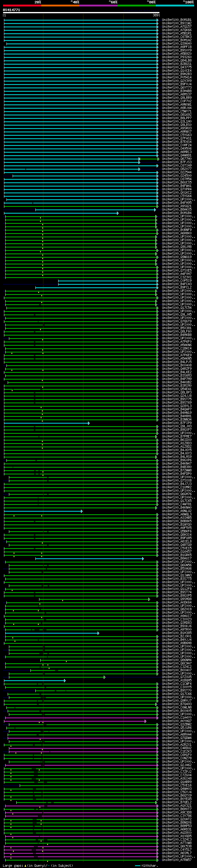Select hit label UniRef100_B8AKX5
The width and height of the screenshot is (197, 868).
(177, 210)
